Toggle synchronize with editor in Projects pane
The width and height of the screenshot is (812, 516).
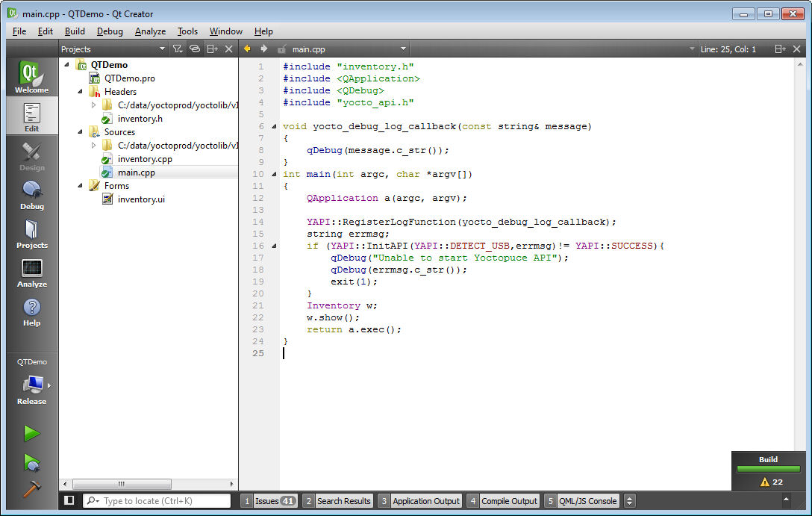[x=195, y=49]
